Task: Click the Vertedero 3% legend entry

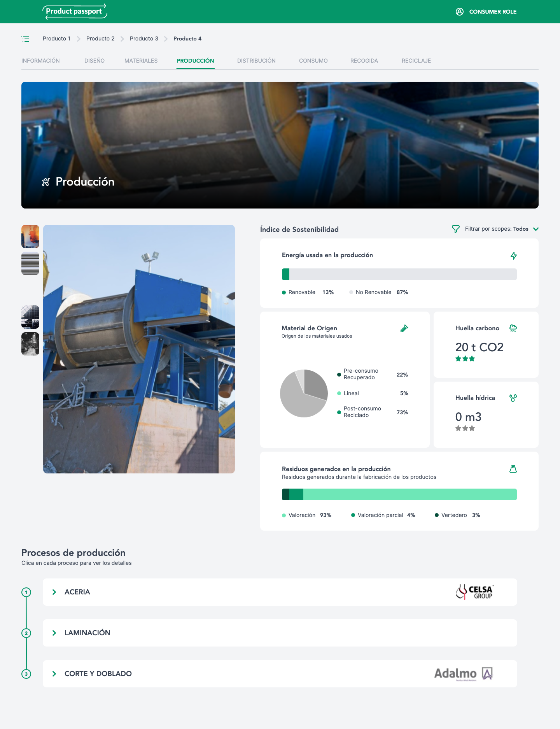Action: tap(457, 515)
